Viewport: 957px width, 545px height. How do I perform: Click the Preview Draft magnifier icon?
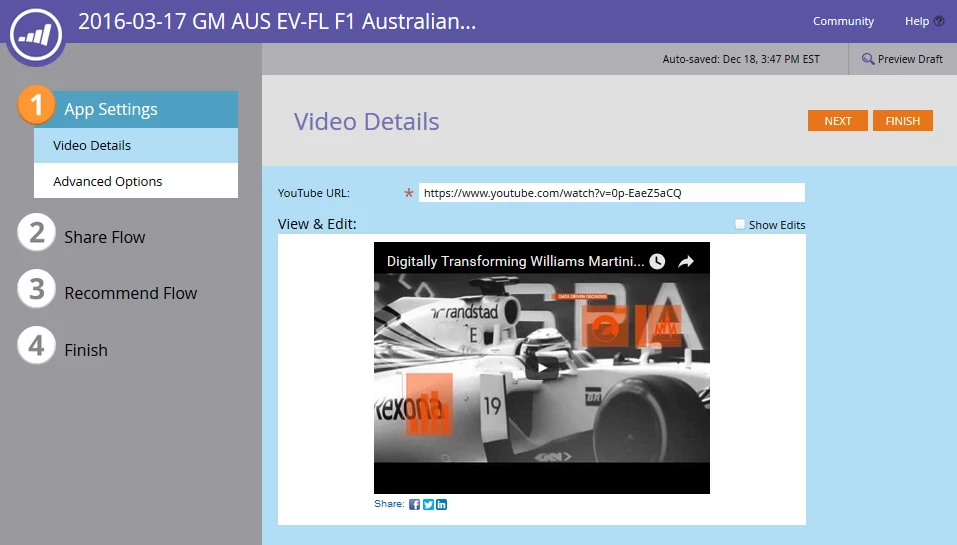coord(867,59)
